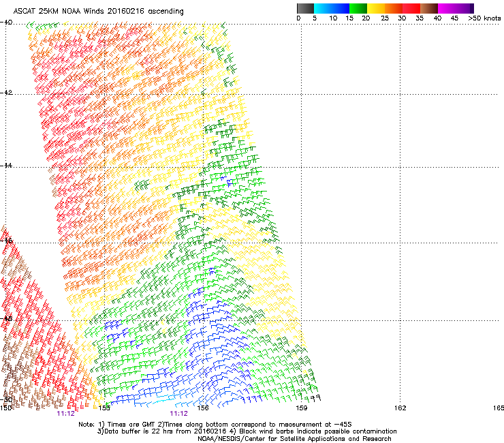Click the '-46' latitude axis label

6,241
